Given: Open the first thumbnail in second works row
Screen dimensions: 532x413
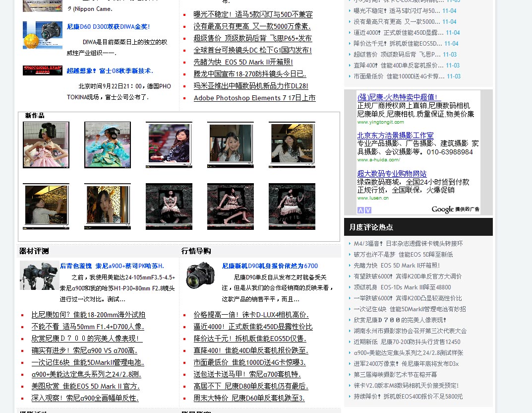Looking at the screenshot, I should pyautogui.click(x=46, y=206).
